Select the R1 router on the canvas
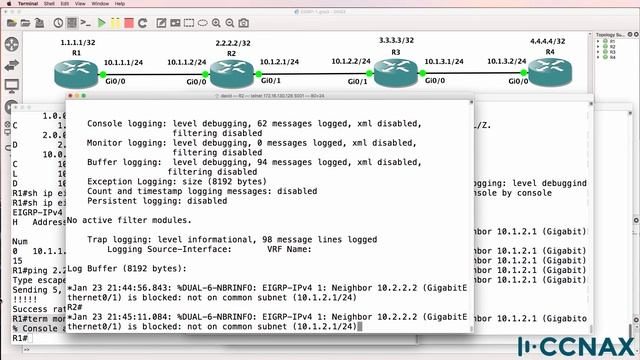 tap(76, 74)
